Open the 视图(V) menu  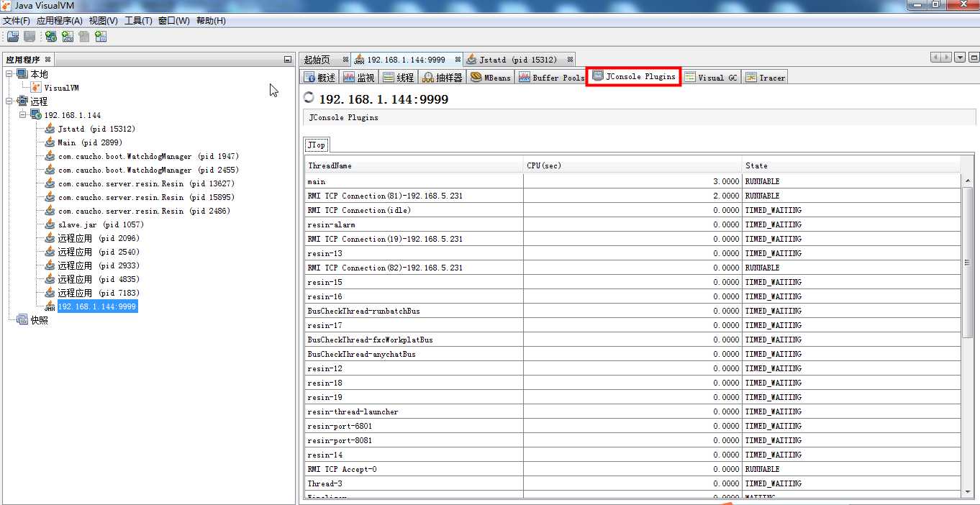[x=104, y=21]
